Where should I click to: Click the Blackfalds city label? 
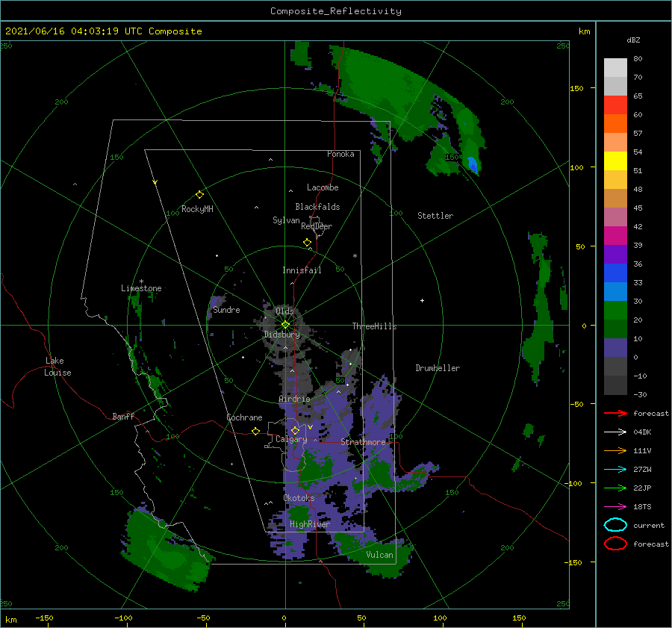click(317, 207)
